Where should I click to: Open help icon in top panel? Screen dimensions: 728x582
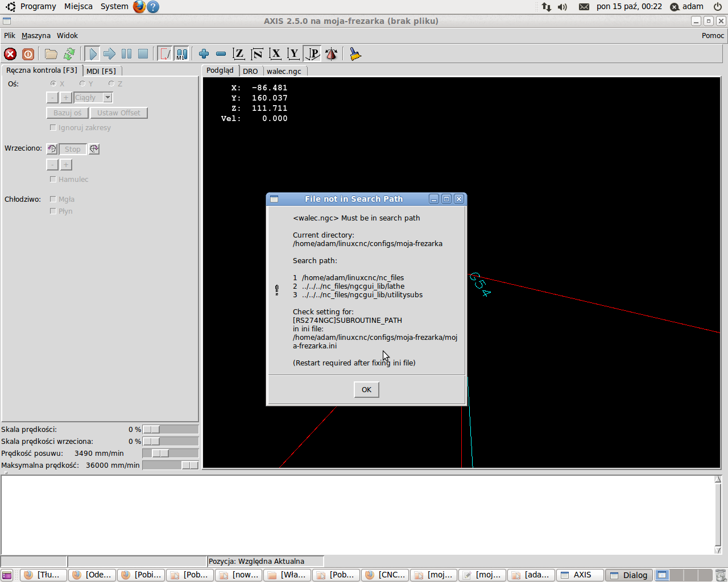(153, 7)
